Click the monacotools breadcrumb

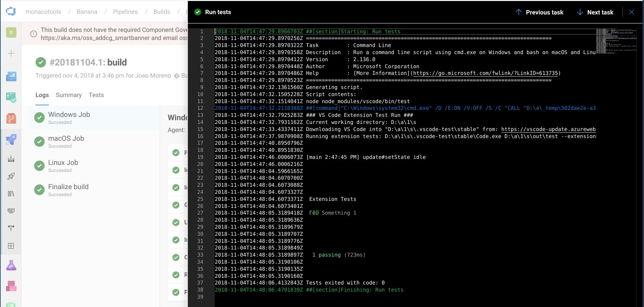pos(43,12)
